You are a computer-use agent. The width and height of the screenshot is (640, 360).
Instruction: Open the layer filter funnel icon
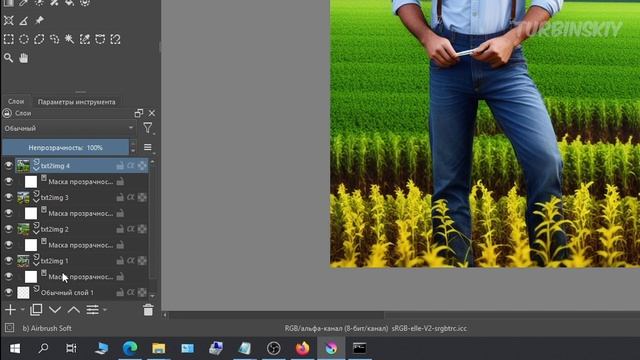tap(148, 128)
